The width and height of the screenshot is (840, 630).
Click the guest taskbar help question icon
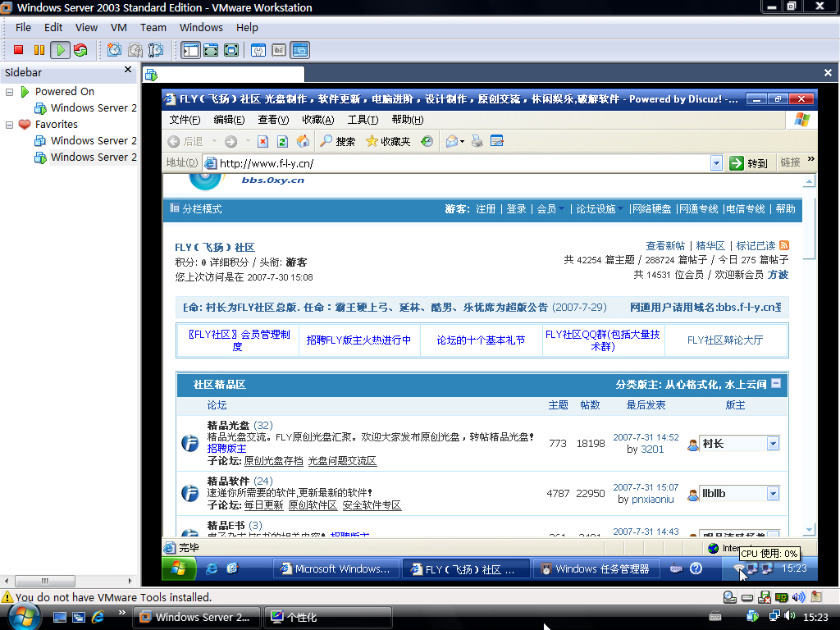pyautogui.click(x=696, y=568)
